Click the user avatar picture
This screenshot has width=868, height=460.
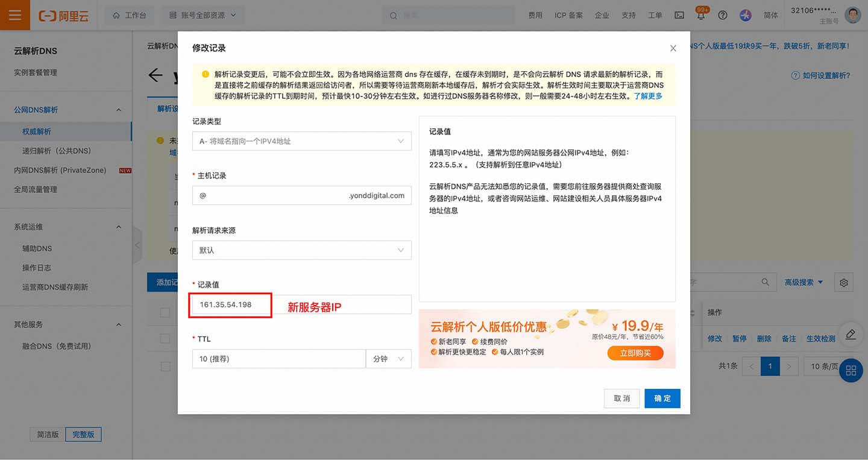[x=852, y=15]
